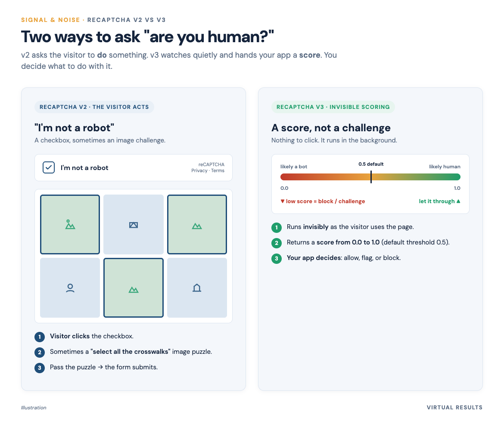Click the "1.0" scale value
The height and width of the screenshot is (427, 504).
(x=457, y=188)
